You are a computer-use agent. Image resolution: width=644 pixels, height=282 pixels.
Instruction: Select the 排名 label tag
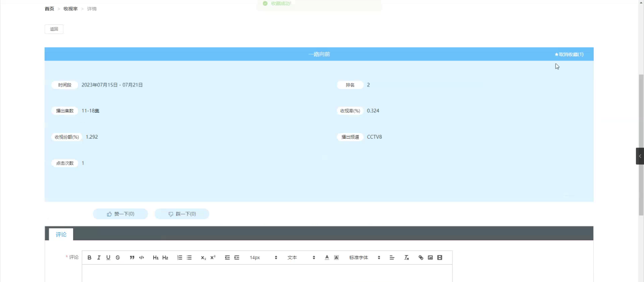[350, 85]
